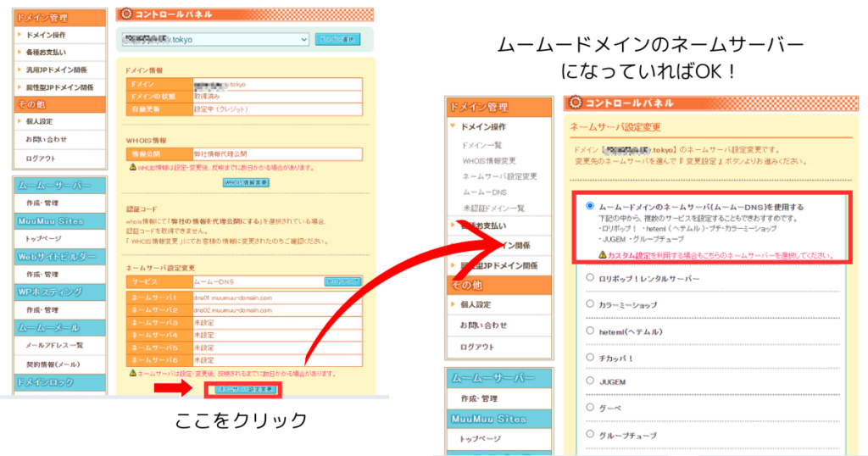The image size is (868, 456).
Task: Click the ドメイン選択 button beside the dropdown
Action: pos(337,39)
